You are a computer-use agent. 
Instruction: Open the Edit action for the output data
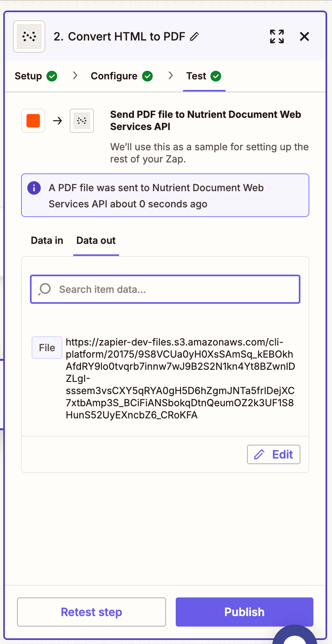pyautogui.click(x=274, y=454)
